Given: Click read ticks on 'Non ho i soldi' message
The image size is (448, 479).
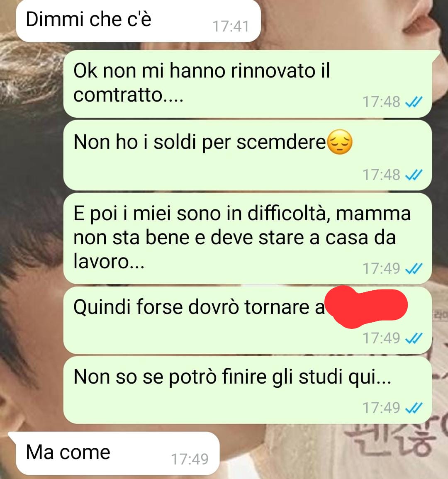Looking at the screenshot, I should pos(414,175).
